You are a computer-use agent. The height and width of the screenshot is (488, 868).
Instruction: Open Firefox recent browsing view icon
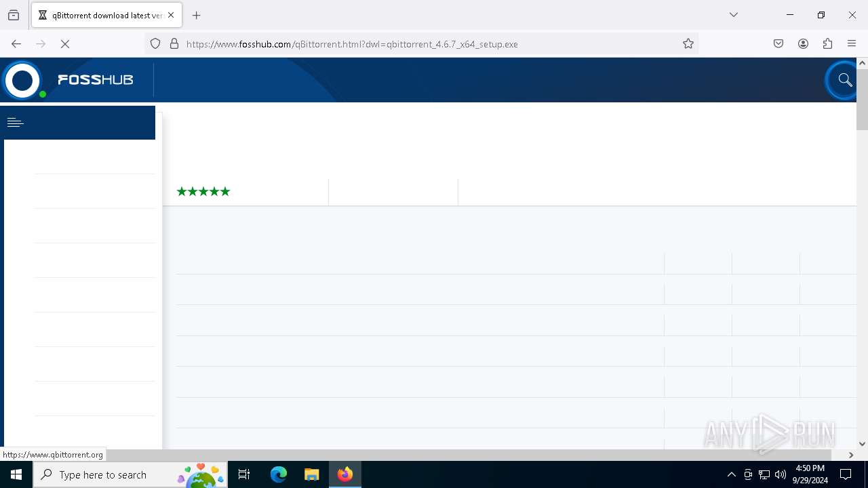coord(14,15)
